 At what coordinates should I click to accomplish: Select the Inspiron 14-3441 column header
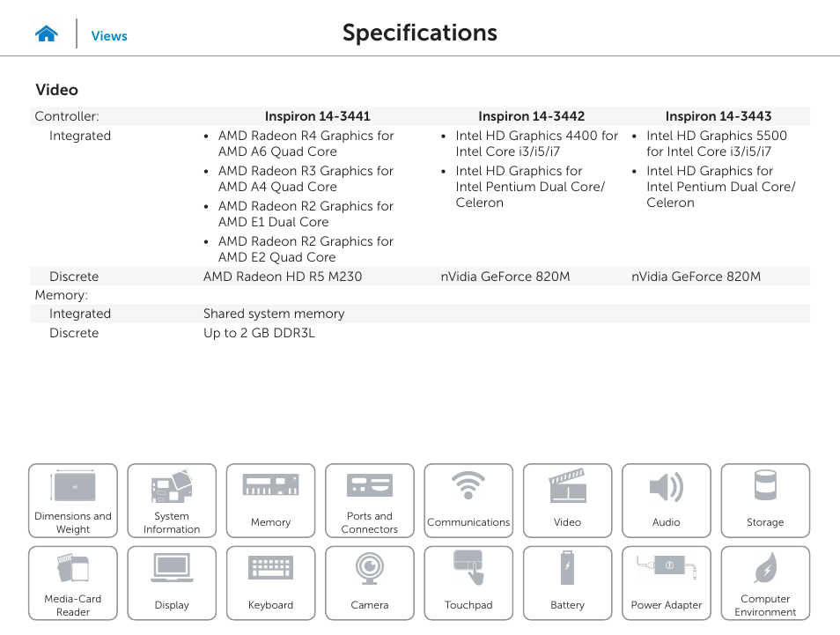(318, 116)
